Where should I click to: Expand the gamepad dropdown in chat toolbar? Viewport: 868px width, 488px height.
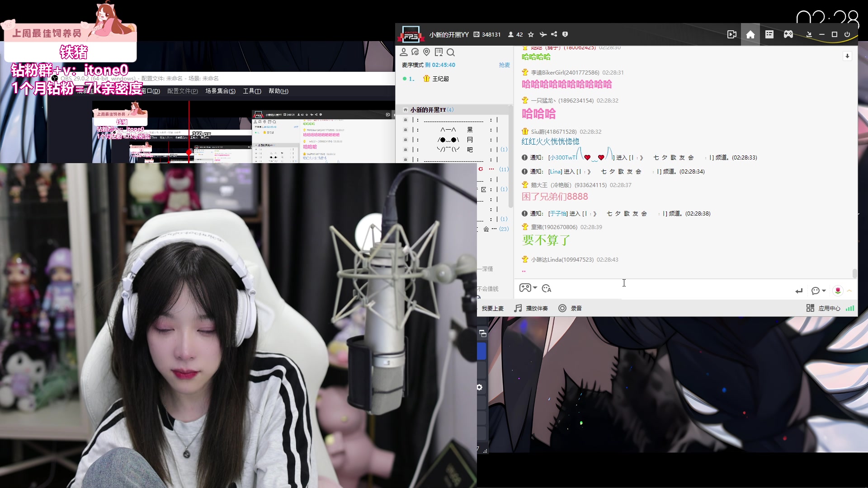click(x=535, y=288)
